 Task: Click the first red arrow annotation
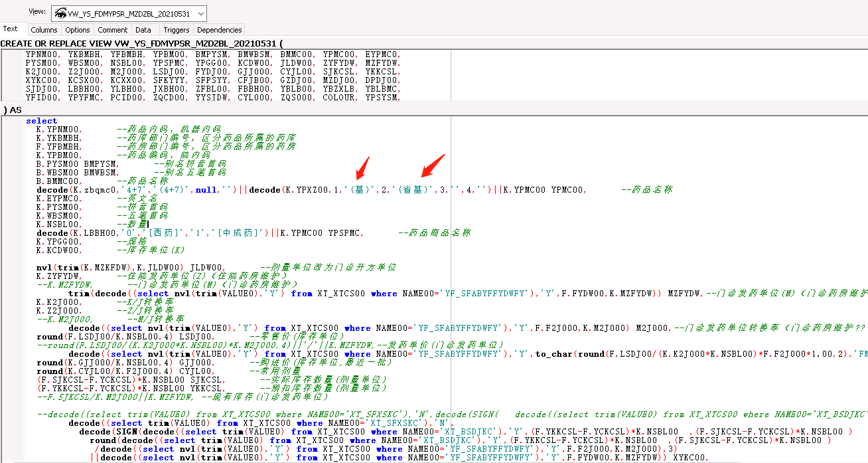click(361, 166)
